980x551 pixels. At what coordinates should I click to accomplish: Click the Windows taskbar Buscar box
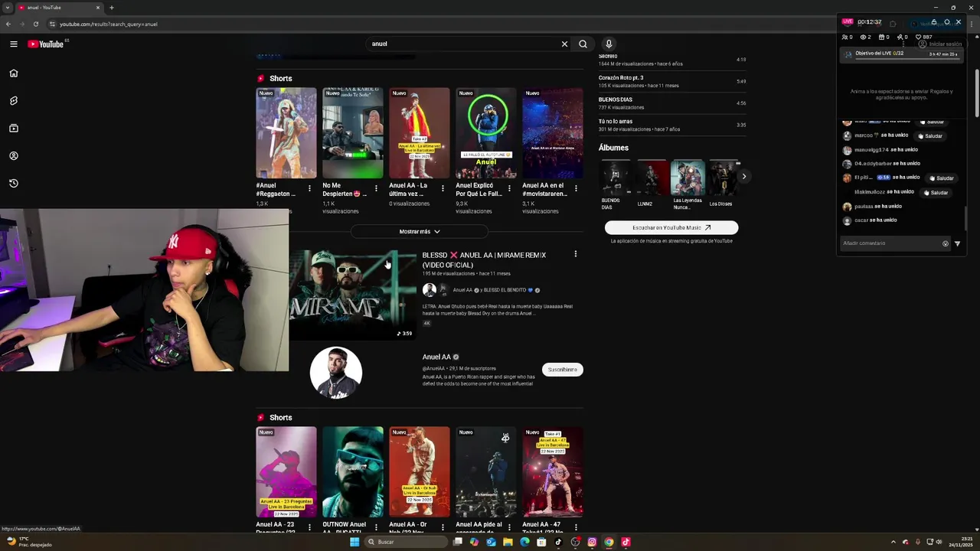(407, 542)
